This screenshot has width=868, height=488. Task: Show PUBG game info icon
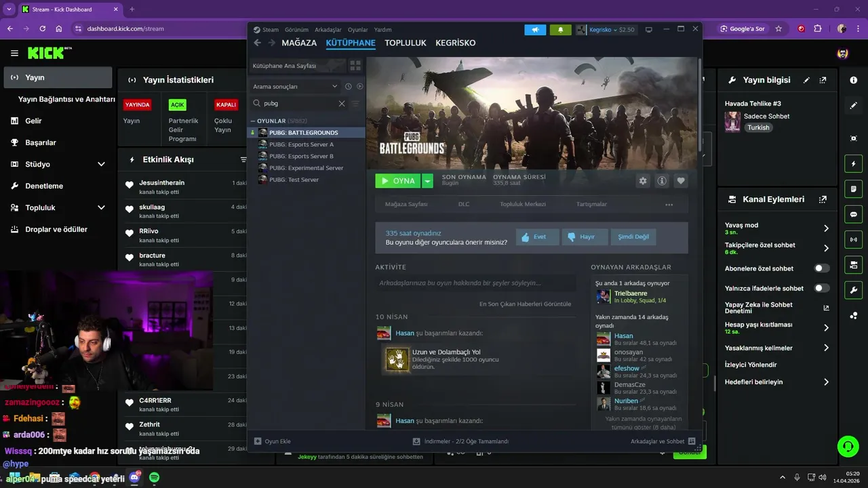point(662,181)
